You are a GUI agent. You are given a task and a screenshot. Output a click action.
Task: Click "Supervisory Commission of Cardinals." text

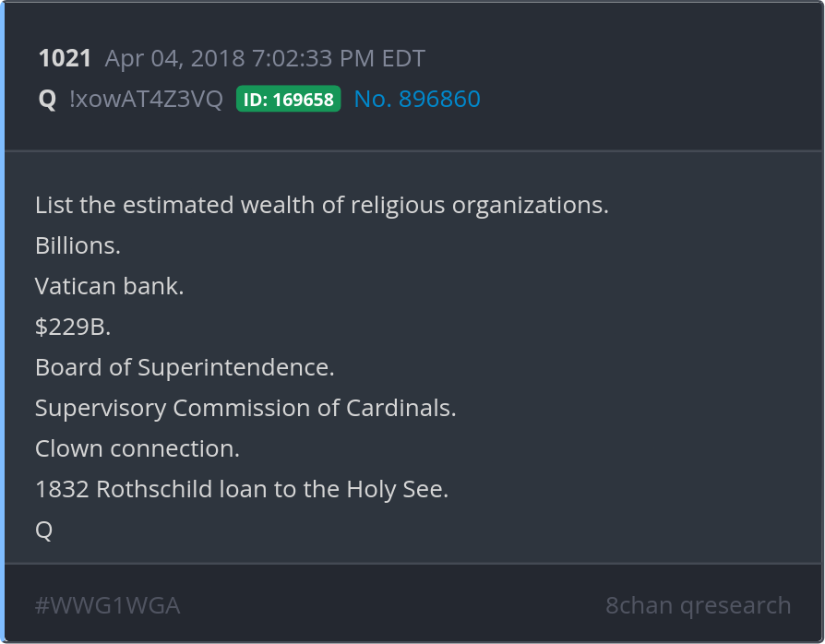point(245,408)
